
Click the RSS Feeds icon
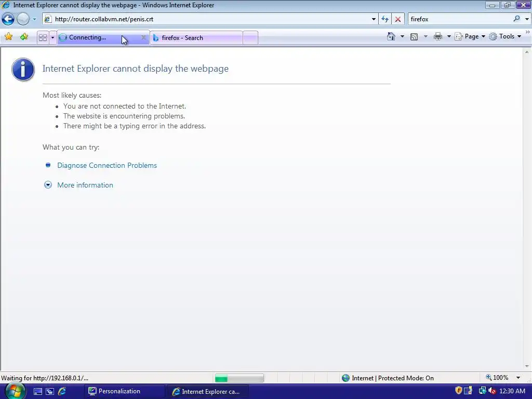pos(414,37)
